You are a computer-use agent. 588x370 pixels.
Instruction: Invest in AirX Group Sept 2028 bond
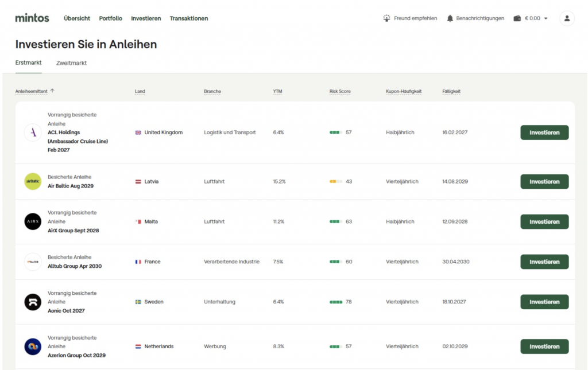click(544, 221)
